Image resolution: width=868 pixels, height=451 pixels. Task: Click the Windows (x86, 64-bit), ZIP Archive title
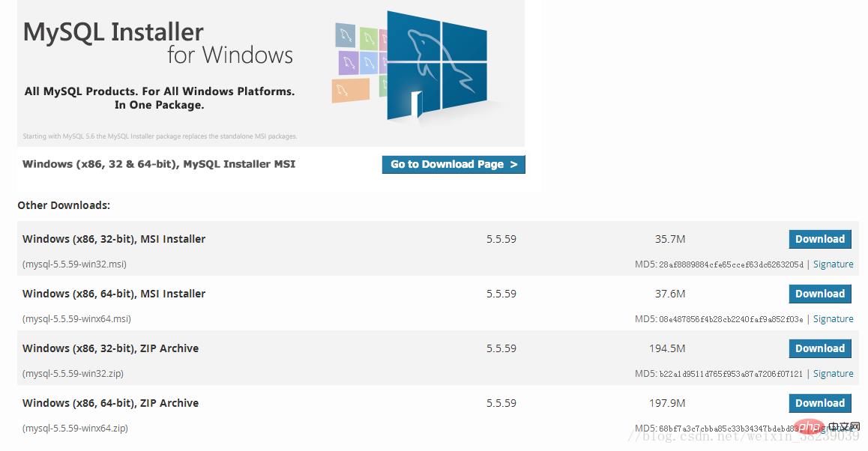pyautogui.click(x=110, y=403)
